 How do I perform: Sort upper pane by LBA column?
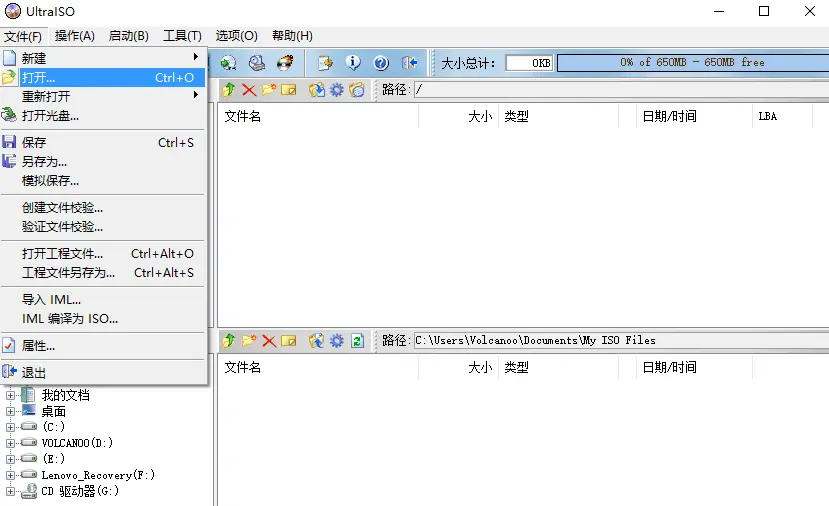[x=782, y=116]
